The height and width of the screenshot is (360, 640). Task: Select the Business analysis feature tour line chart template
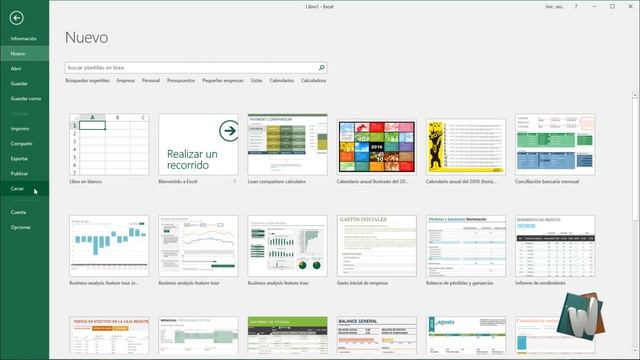pos(198,246)
